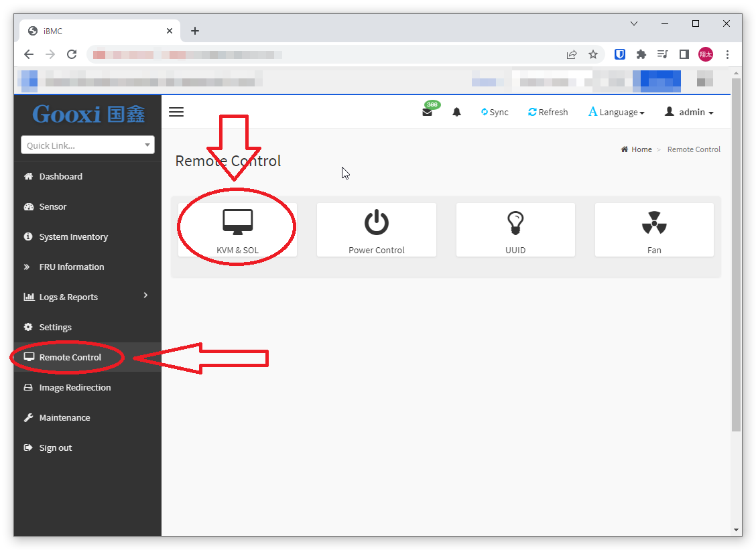Open the Power Control tile
Screen dimensions: 756x550
click(x=376, y=230)
